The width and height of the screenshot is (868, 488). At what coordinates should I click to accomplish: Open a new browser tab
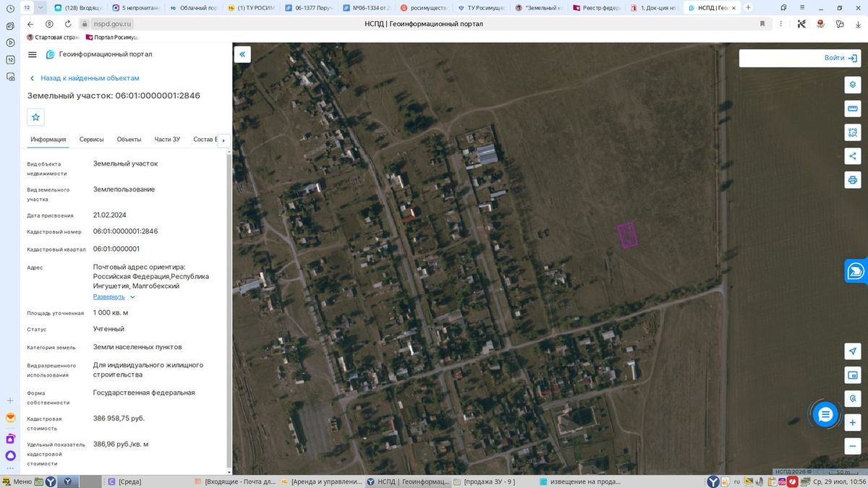748,7
